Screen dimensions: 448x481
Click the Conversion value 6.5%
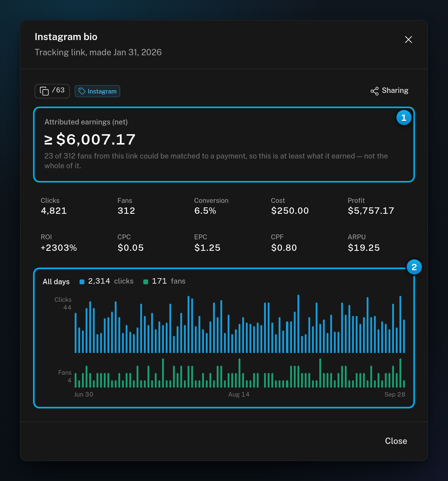pyautogui.click(x=205, y=211)
